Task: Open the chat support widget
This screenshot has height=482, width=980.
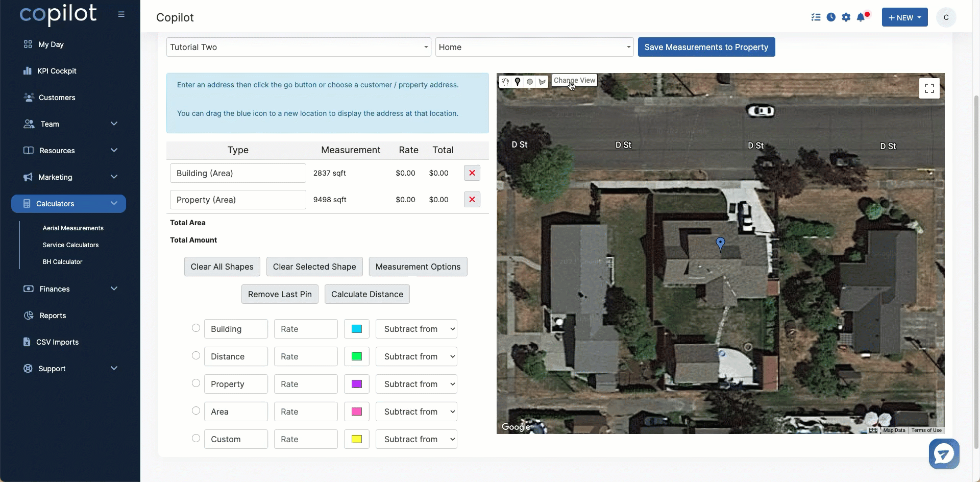Action: pos(944,454)
